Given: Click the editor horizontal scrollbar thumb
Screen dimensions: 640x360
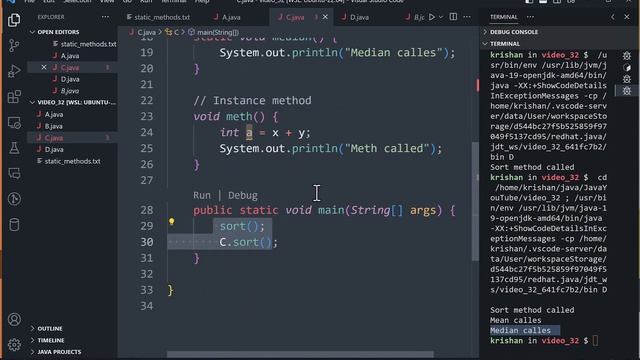Looking at the screenshot, I should click(x=300, y=355).
